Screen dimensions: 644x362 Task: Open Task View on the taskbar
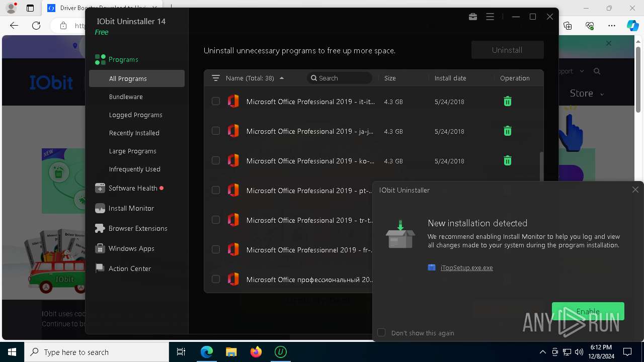181,352
